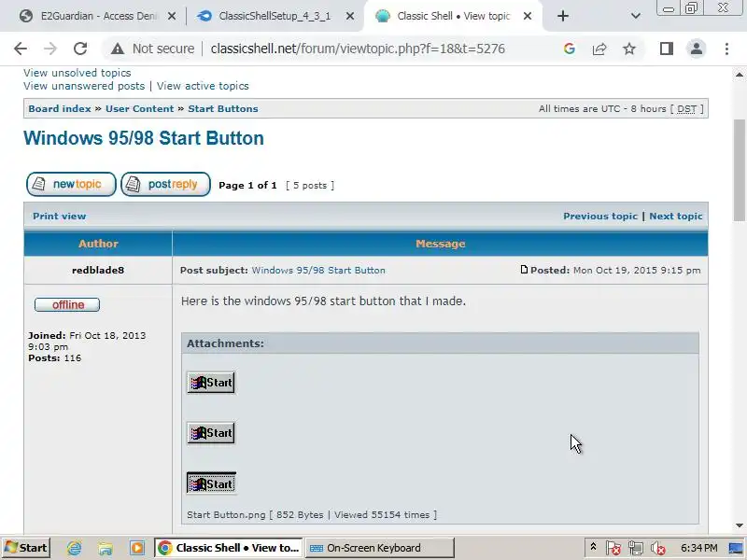Click scrollbar down arrow
This screenshot has width=747, height=560.
[740, 525]
